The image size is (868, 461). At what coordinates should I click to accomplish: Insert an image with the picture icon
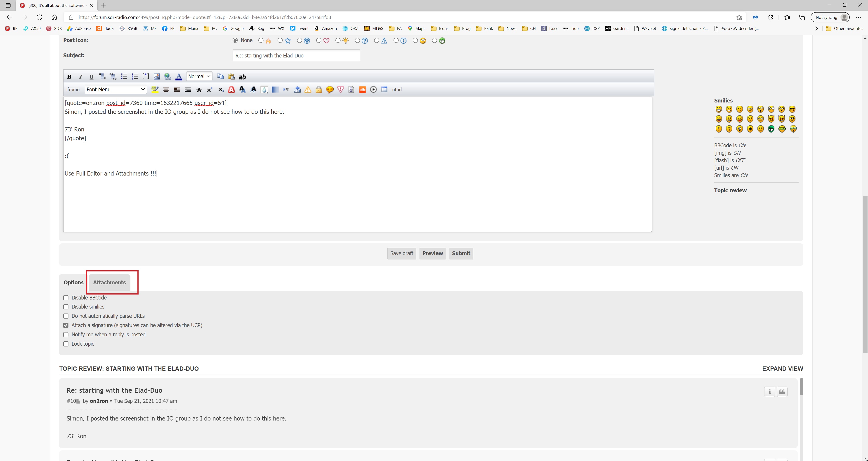pos(157,76)
